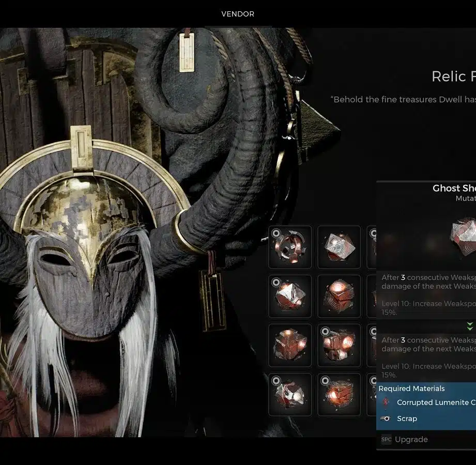Click the "Level 10" bonus text below the green arrows
The image size is (476, 465).
pyautogui.click(x=428, y=370)
